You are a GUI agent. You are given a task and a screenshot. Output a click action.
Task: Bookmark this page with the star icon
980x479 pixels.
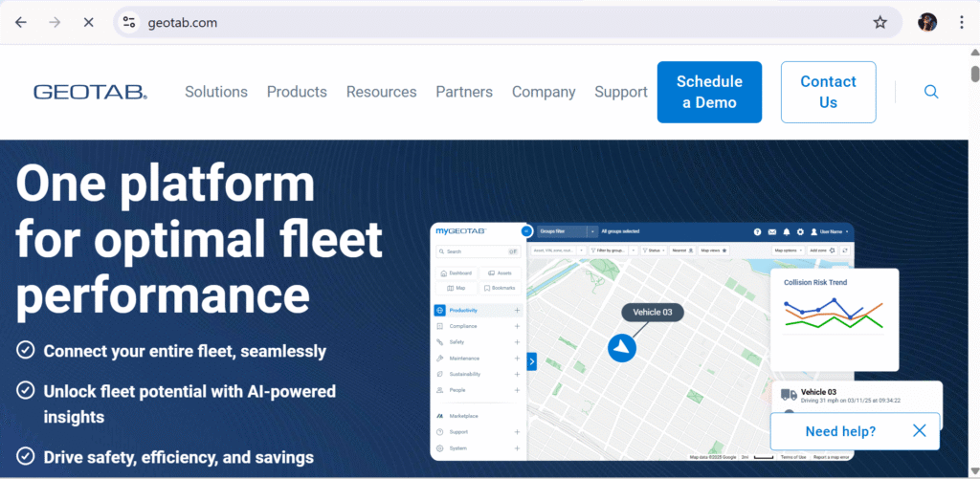tap(880, 23)
